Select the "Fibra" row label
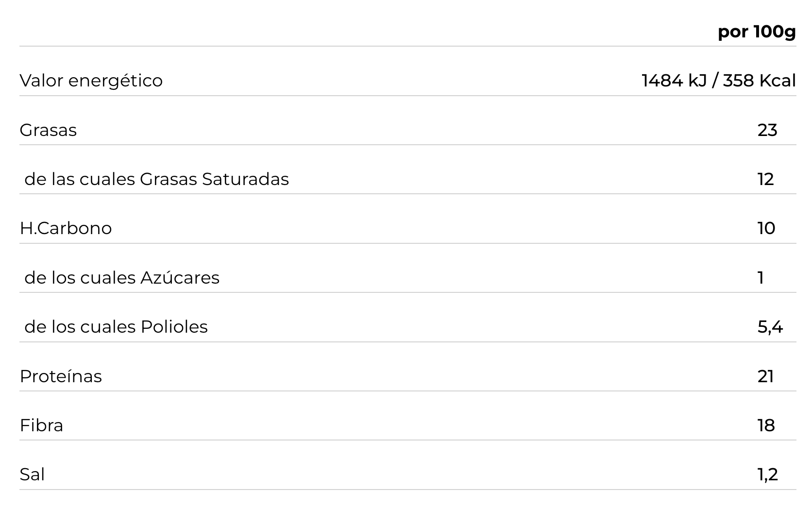The height and width of the screenshot is (508, 812). [41, 425]
